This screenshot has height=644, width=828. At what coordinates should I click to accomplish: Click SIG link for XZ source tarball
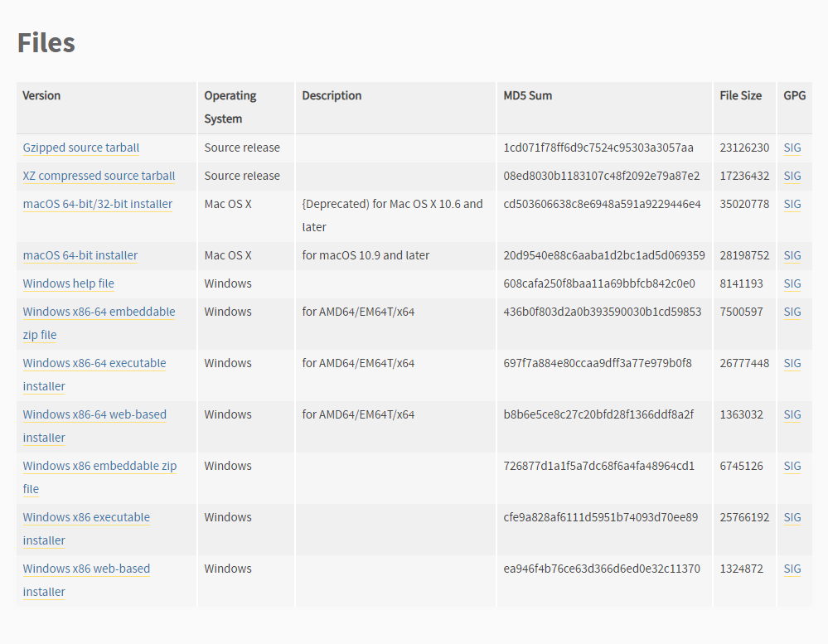coord(792,176)
